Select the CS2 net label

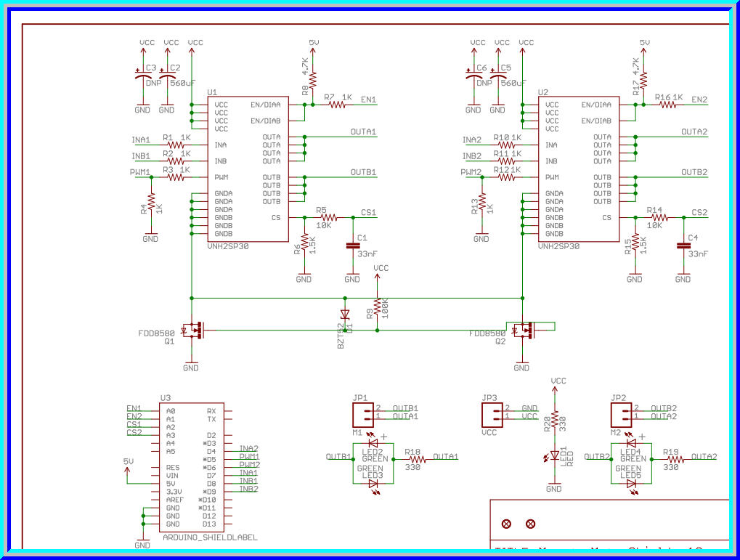click(699, 212)
